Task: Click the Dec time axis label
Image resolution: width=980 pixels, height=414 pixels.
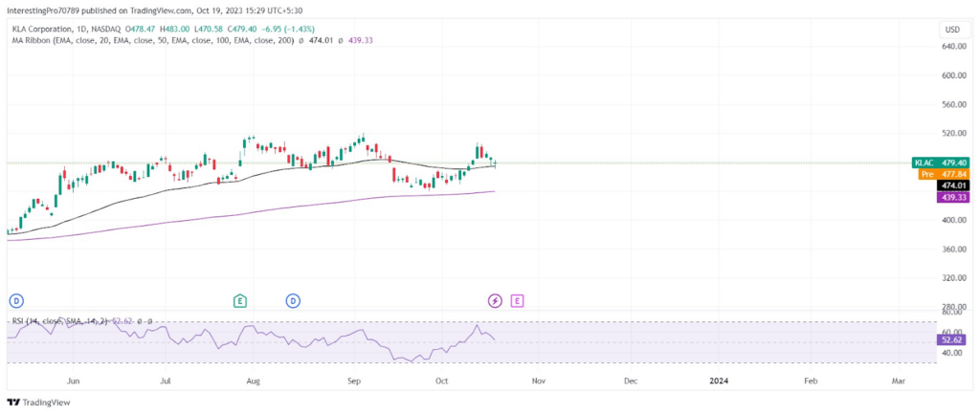Action: tap(631, 381)
